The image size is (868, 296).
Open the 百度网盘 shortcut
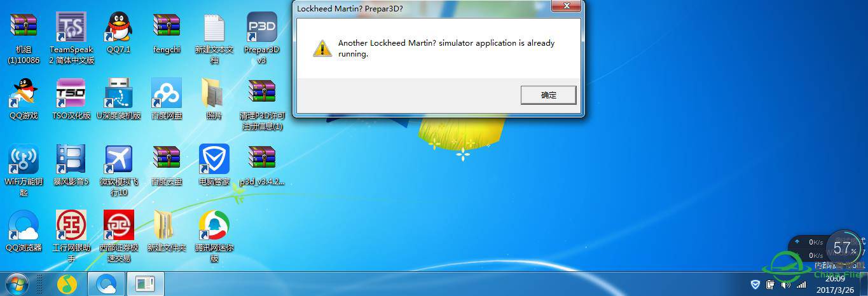click(167, 99)
